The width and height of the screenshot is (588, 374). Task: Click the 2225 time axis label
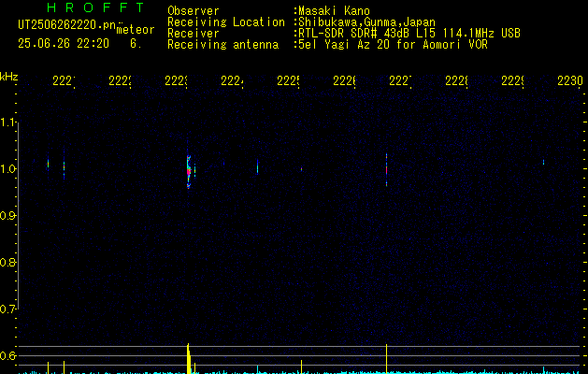[x=288, y=80]
